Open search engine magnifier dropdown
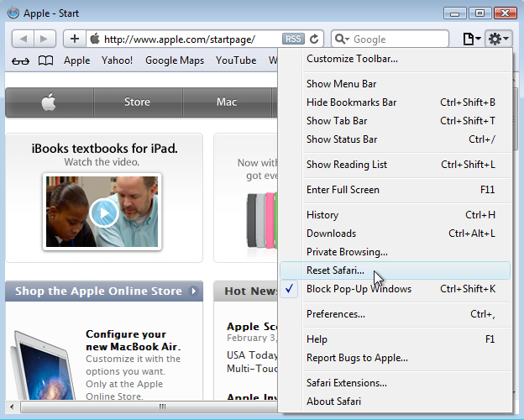The image size is (524, 420). [342, 39]
